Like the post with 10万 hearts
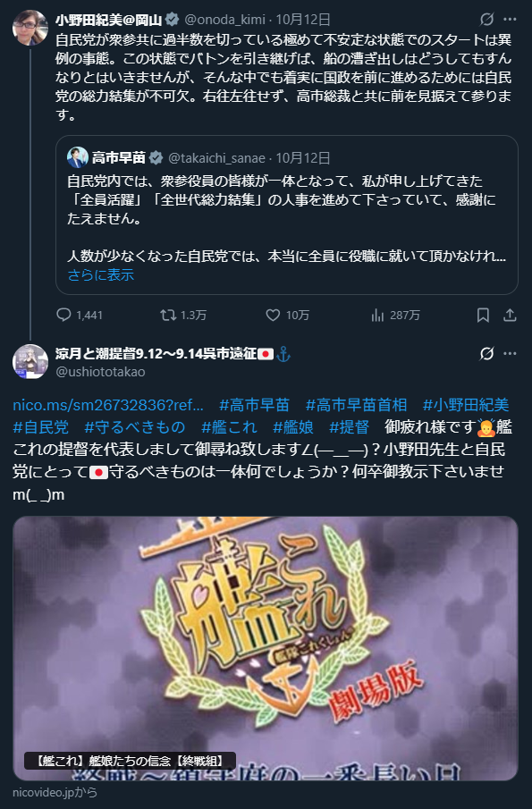 (x=273, y=315)
